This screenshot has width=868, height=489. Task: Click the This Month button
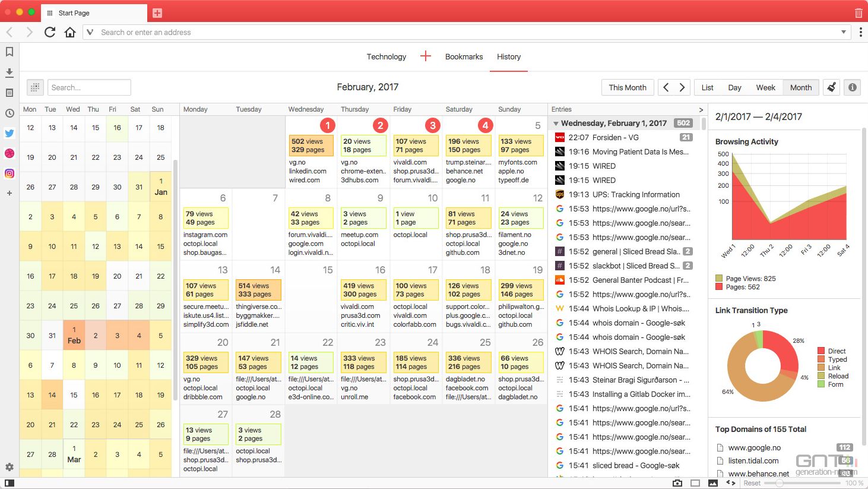click(x=628, y=87)
